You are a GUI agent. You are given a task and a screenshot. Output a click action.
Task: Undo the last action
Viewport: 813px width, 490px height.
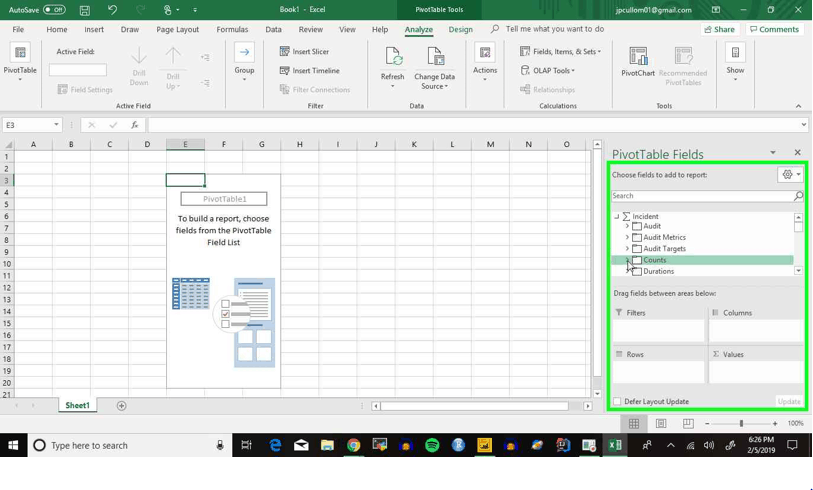click(x=112, y=10)
